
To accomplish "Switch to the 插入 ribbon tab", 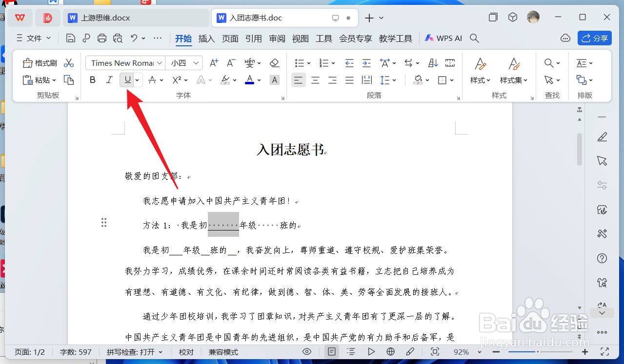I will tap(206, 38).
